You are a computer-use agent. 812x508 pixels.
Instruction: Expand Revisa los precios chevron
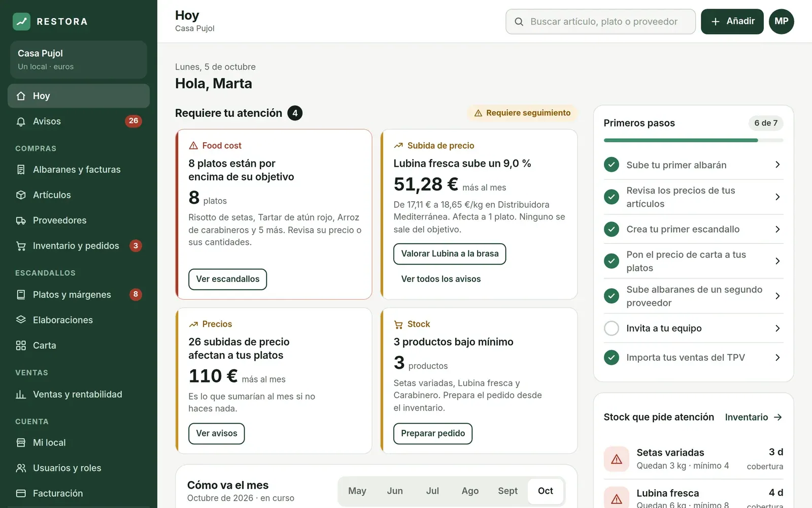(777, 197)
